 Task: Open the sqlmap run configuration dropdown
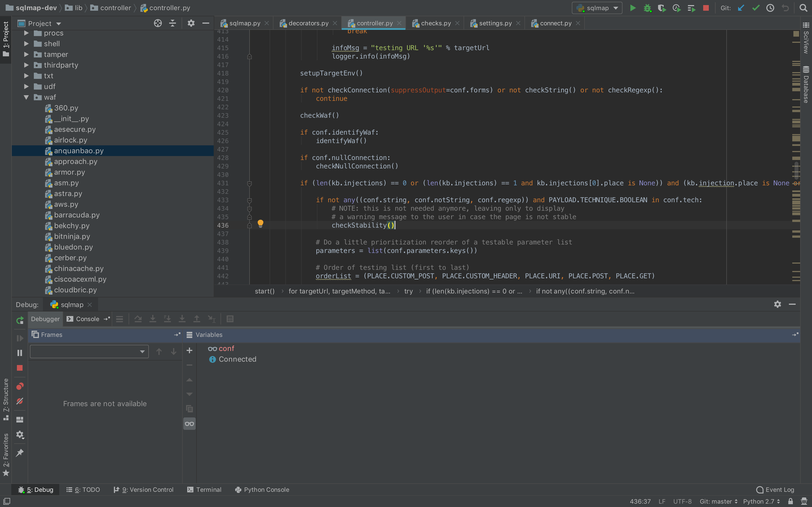(x=597, y=8)
